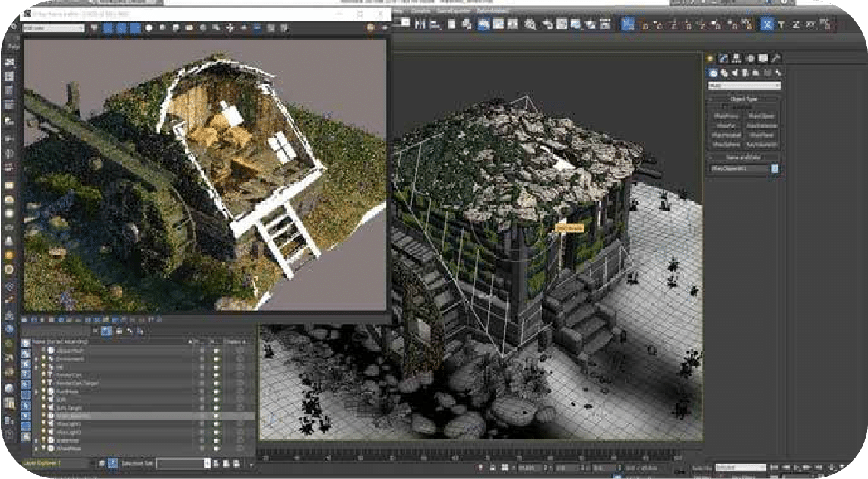Switch to the Display tab in the command panel
Screen dimensions: 868x479
tap(763, 58)
